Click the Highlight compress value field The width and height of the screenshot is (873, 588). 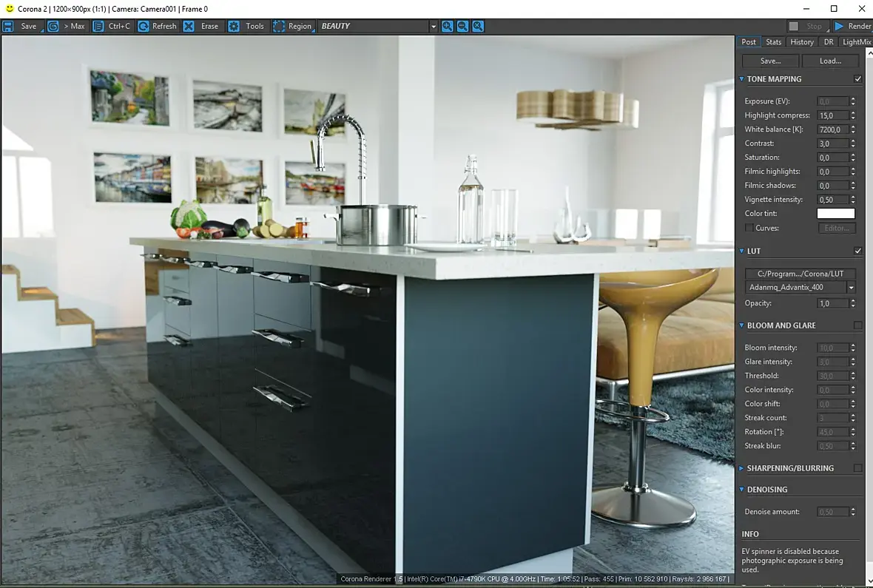832,115
